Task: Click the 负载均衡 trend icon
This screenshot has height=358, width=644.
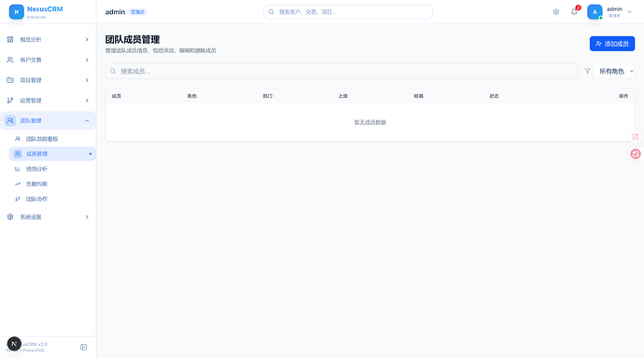Action: pyautogui.click(x=17, y=184)
